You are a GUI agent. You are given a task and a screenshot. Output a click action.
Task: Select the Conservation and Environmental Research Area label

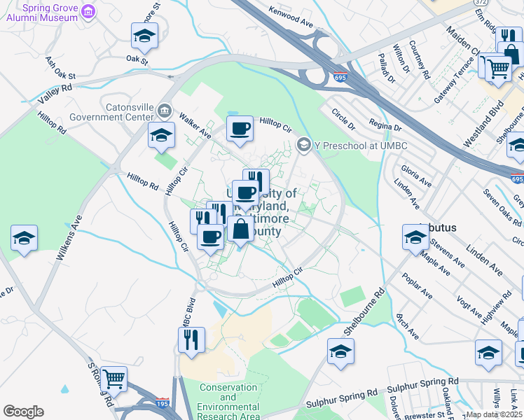click(x=228, y=402)
